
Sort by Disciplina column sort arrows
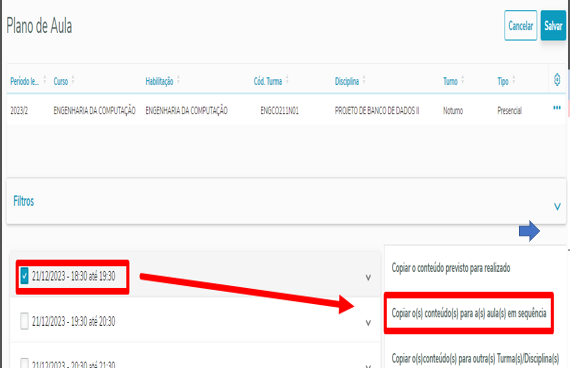[364, 80]
